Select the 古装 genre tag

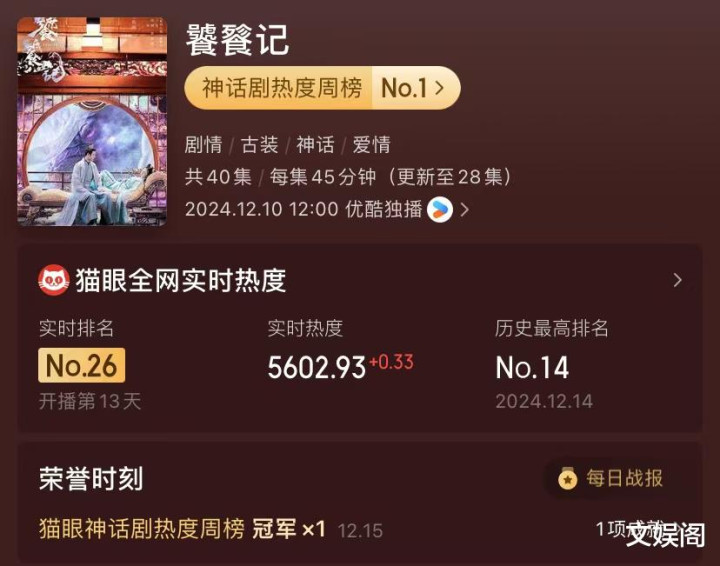point(259,145)
